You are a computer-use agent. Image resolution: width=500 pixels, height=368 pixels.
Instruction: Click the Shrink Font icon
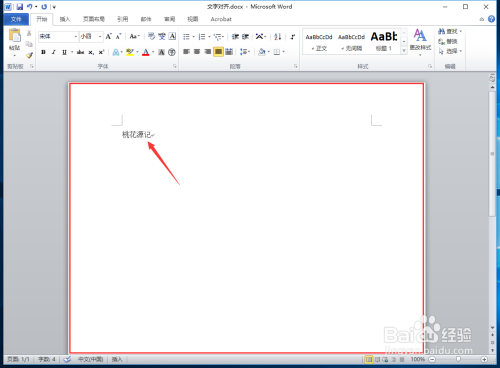click(118, 36)
